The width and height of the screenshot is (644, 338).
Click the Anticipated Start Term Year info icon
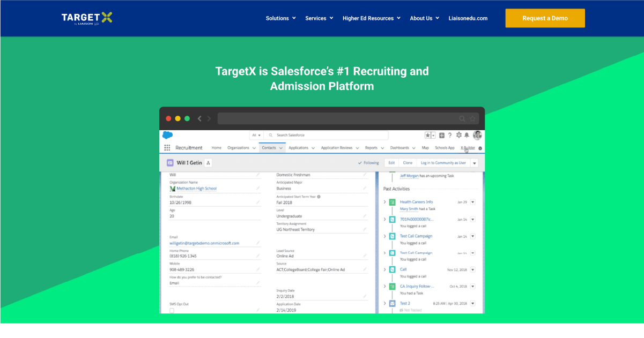[x=319, y=197]
